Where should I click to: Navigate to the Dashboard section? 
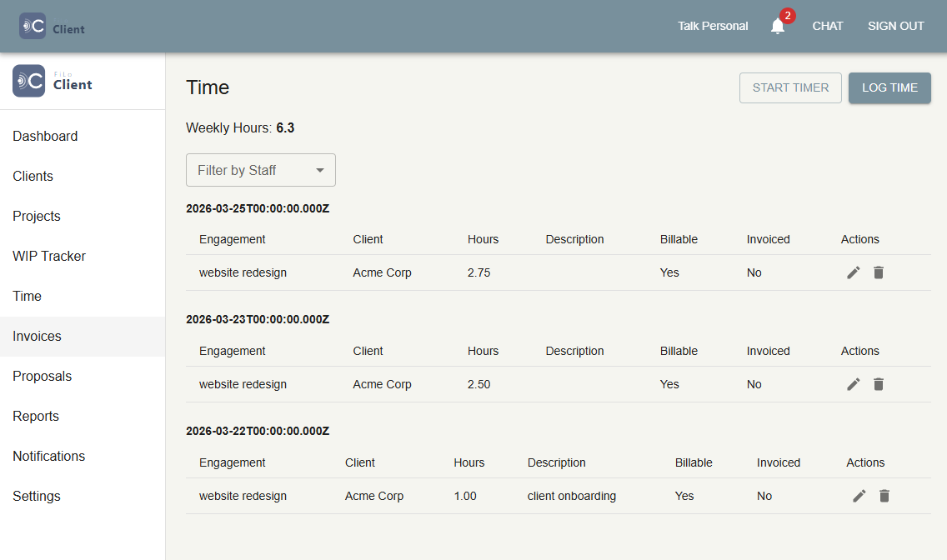(x=45, y=136)
